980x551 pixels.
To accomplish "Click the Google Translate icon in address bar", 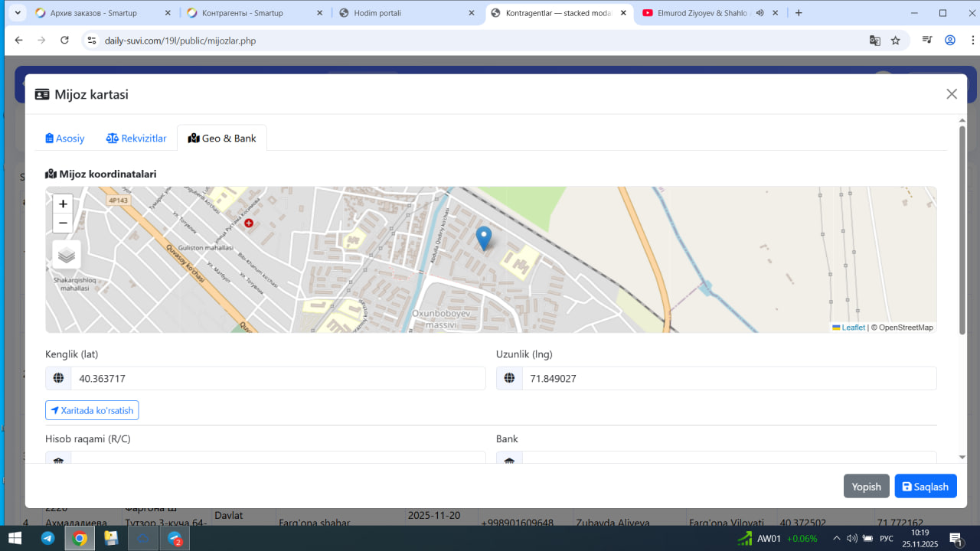I will click(874, 41).
